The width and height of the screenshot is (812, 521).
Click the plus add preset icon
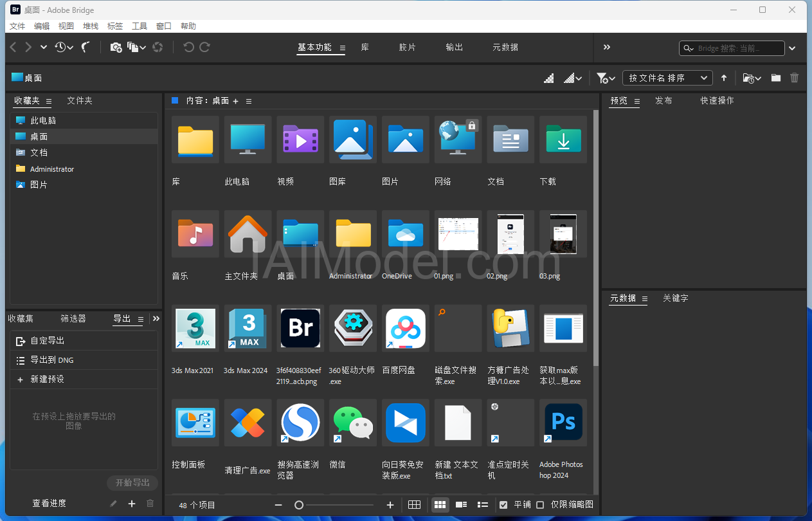(132, 504)
